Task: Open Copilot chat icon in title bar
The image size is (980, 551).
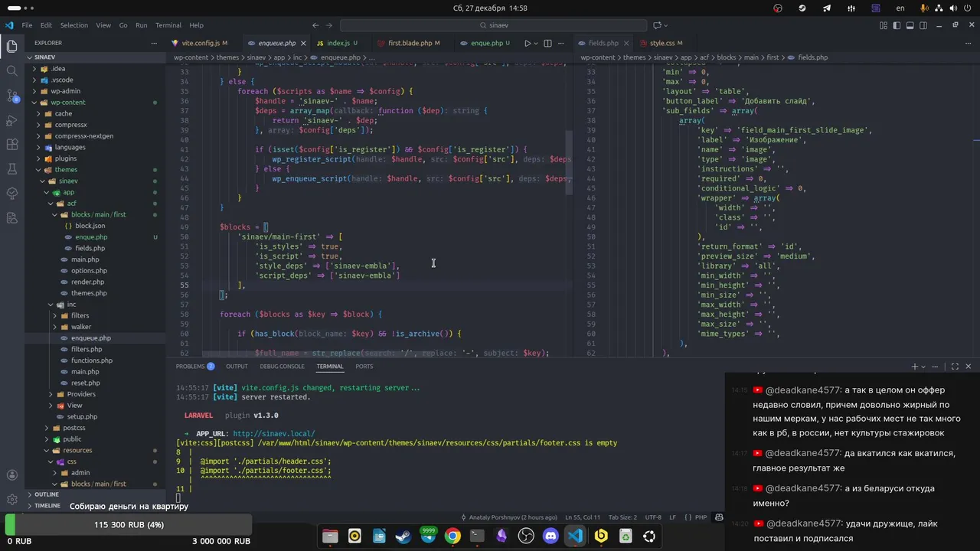Action: (x=657, y=25)
